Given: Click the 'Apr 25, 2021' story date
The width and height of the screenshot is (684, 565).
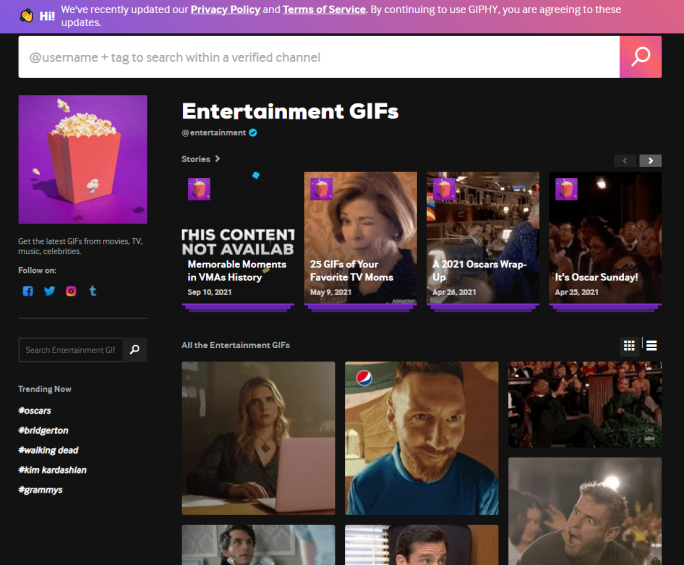Looking at the screenshot, I should 577,292.
